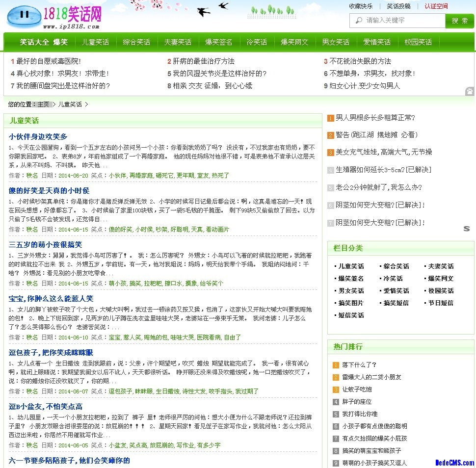Click the green 搜索 search button

(x=459, y=21)
